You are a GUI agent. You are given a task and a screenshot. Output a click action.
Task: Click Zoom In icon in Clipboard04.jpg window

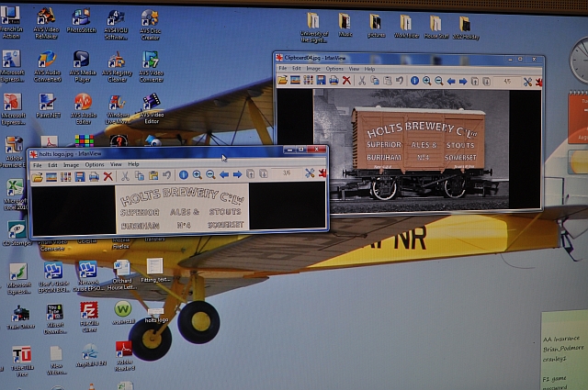click(426, 81)
